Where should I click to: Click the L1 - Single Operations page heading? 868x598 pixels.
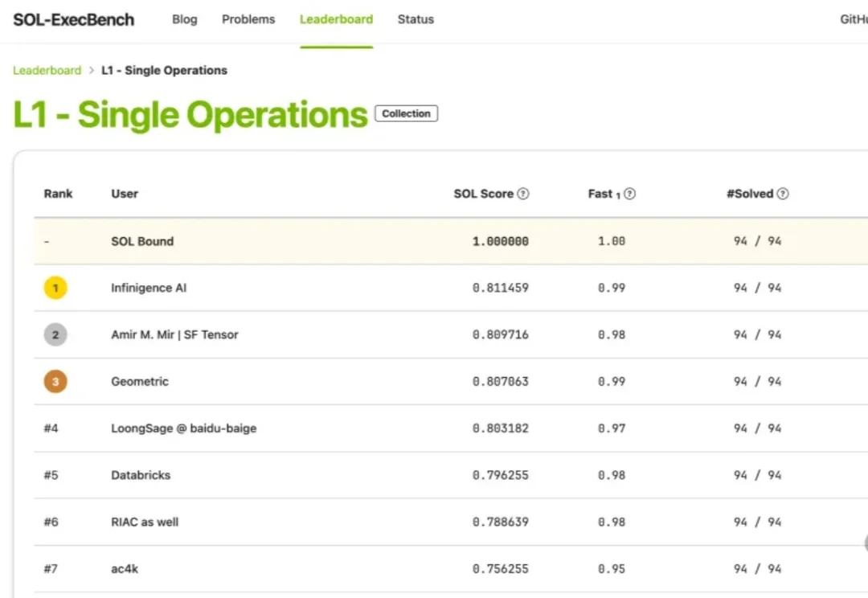point(190,115)
